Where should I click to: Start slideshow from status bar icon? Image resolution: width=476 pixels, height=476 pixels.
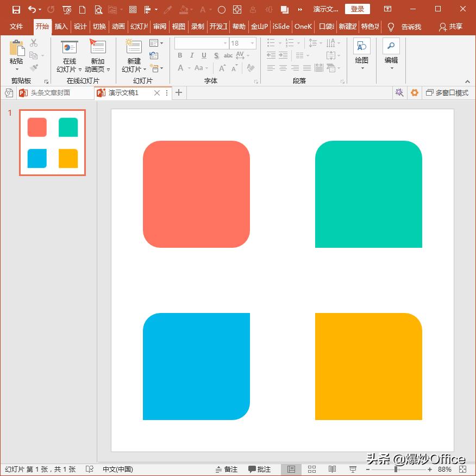point(353,469)
